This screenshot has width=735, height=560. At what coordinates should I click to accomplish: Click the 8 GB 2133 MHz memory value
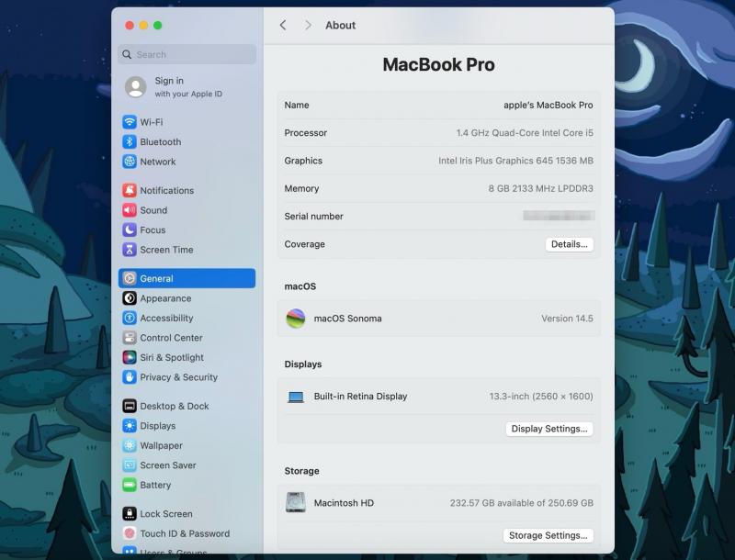tap(540, 188)
